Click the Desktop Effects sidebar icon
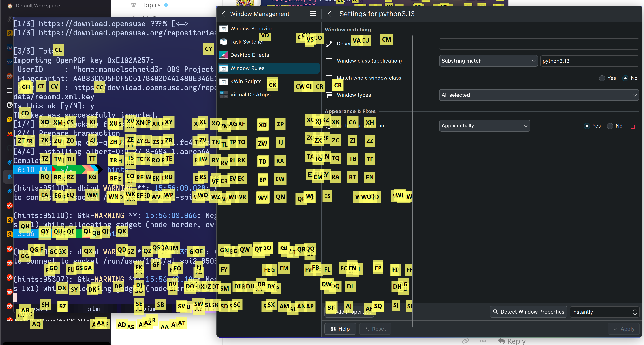644x345 pixels. tap(224, 55)
